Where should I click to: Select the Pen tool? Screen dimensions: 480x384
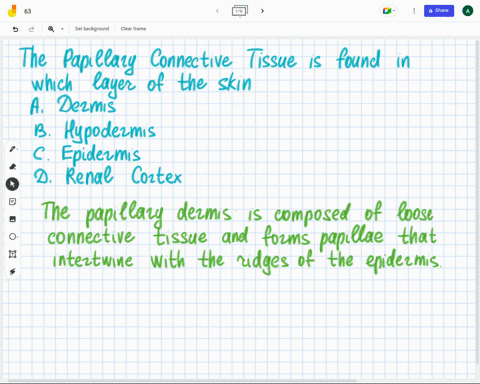(x=13, y=149)
